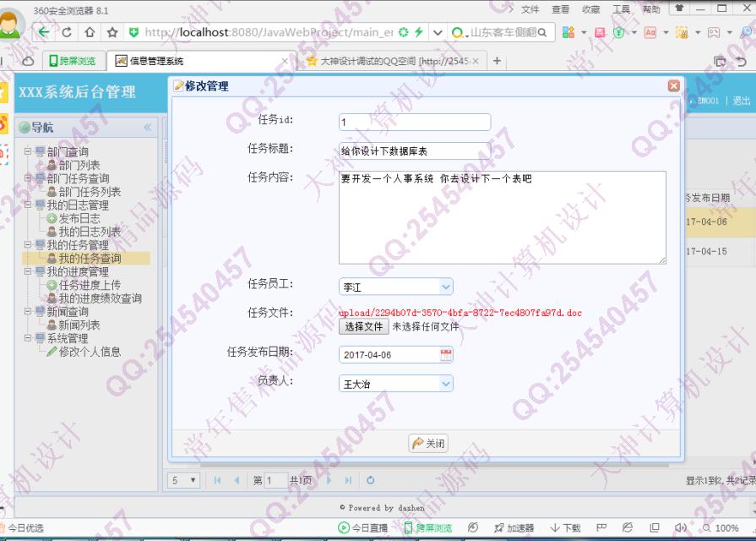Click the 跨屏浏览 button near tabs
The height and width of the screenshot is (541, 756).
pos(73,61)
